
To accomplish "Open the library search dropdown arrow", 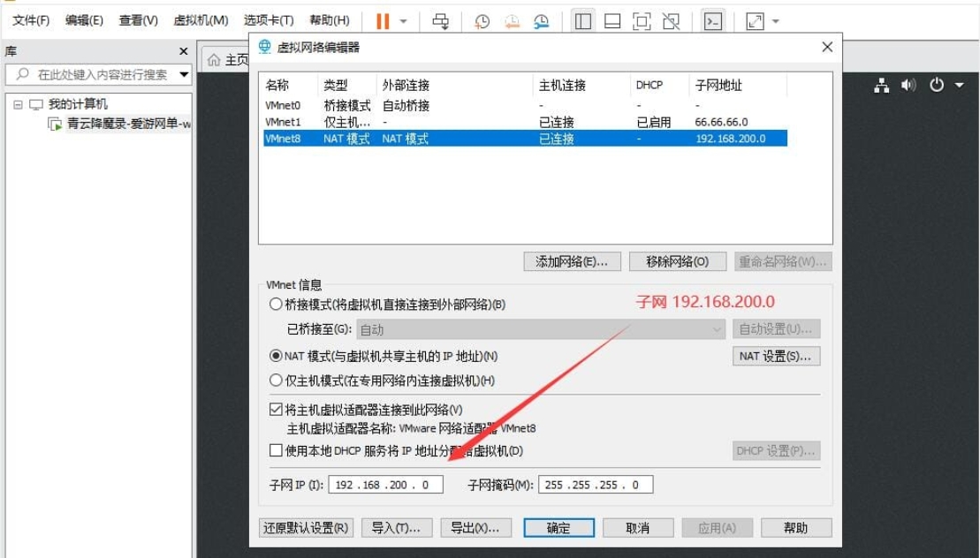I will (184, 75).
